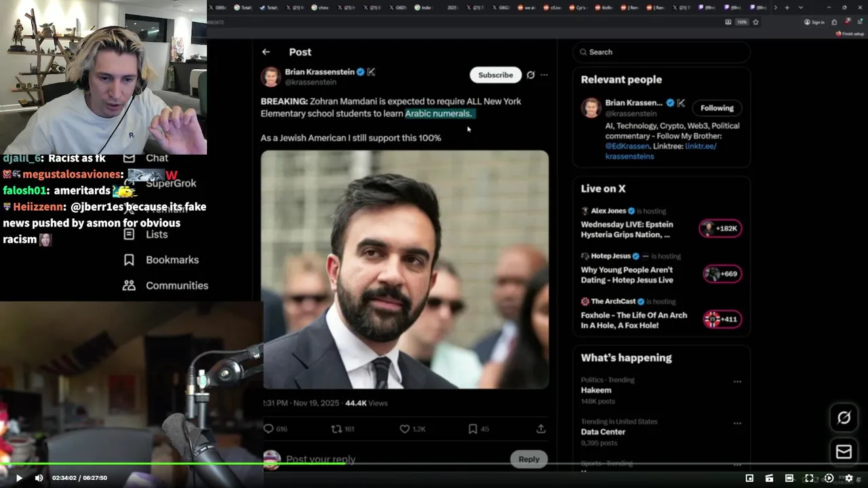Expand the browser tab list chevron
This screenshot has width=868, height=488.
(x=801, y=7)
